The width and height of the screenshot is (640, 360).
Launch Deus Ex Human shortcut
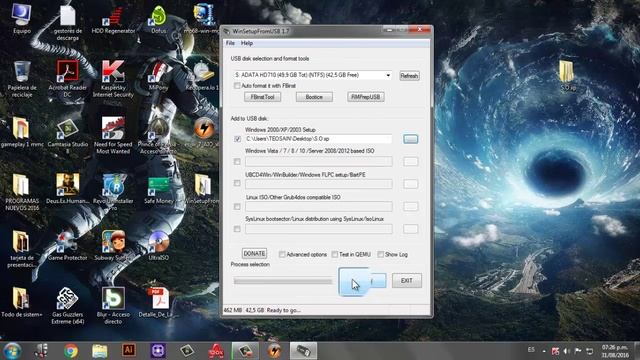coord(67,189)
